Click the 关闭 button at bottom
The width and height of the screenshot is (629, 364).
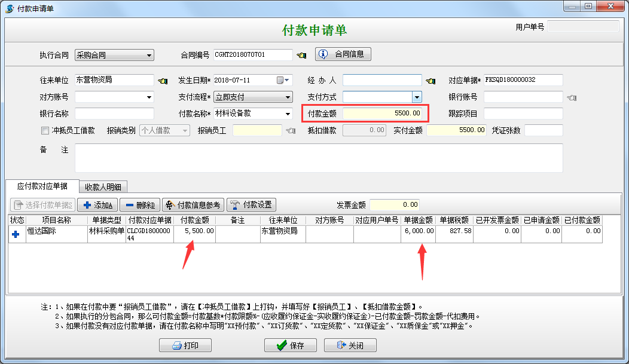350,345
